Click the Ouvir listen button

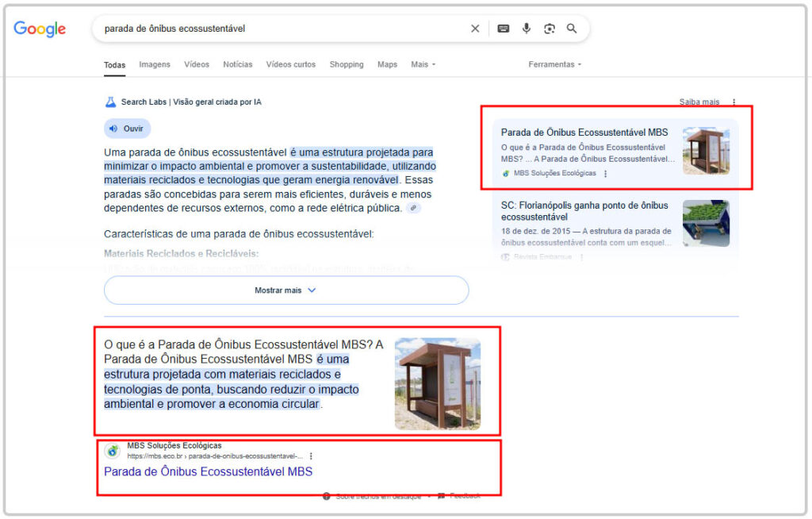(128, 129)
